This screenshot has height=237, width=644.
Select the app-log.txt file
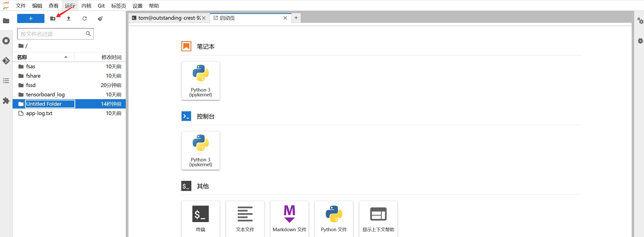click(x=69, y=113)
